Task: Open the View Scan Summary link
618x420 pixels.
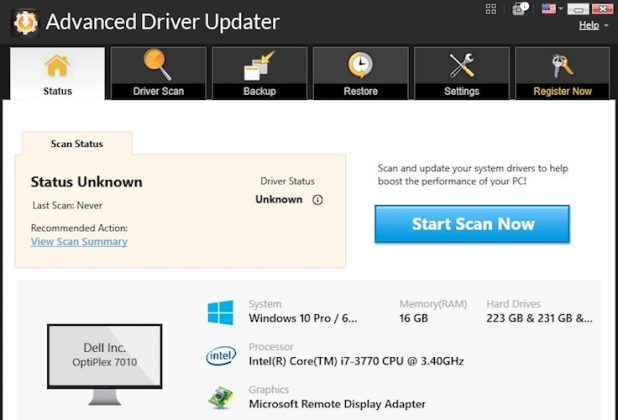Action: (x=79, y=242)
